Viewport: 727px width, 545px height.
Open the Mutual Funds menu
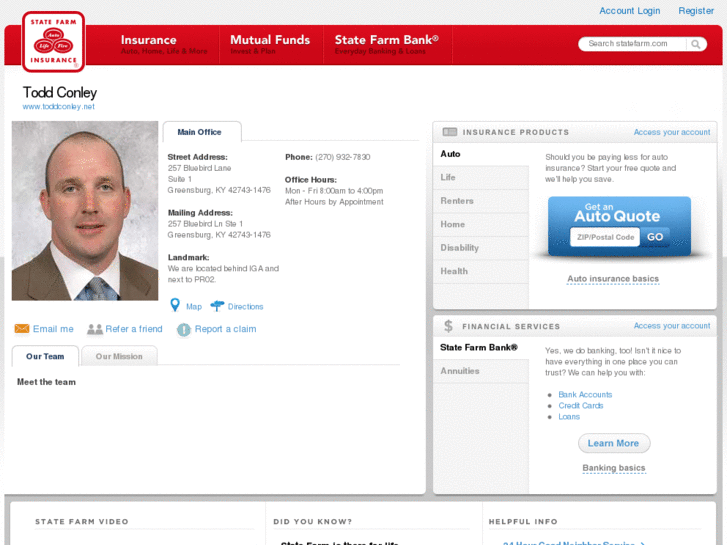[x=271, y=45]
